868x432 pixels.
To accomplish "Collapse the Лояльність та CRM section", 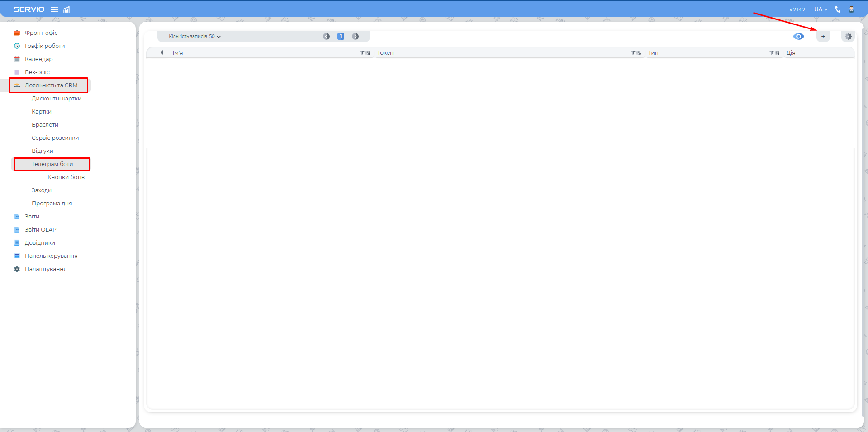I will click(51, 85).
